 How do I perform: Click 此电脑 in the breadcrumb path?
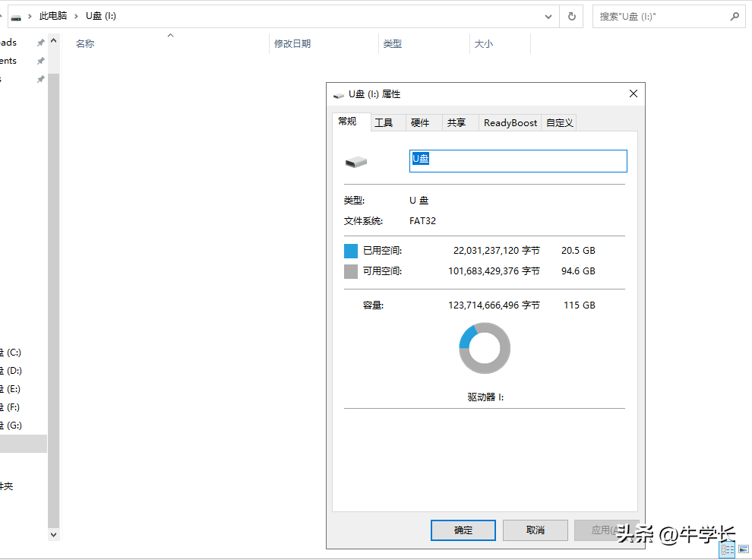pos(53,16)
